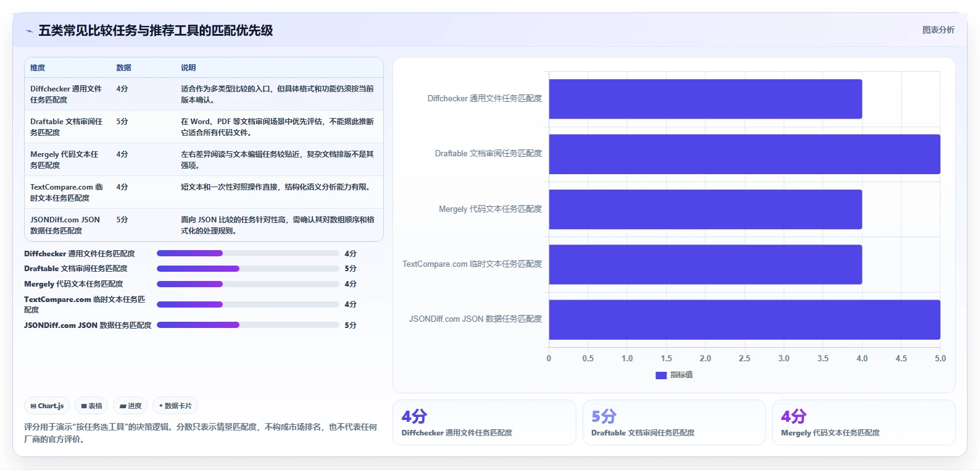Screen dimensions: 980x470
Task: Click the TextCompare.com 临时文本任务匹配度 table cell
Action: [67, 193]
